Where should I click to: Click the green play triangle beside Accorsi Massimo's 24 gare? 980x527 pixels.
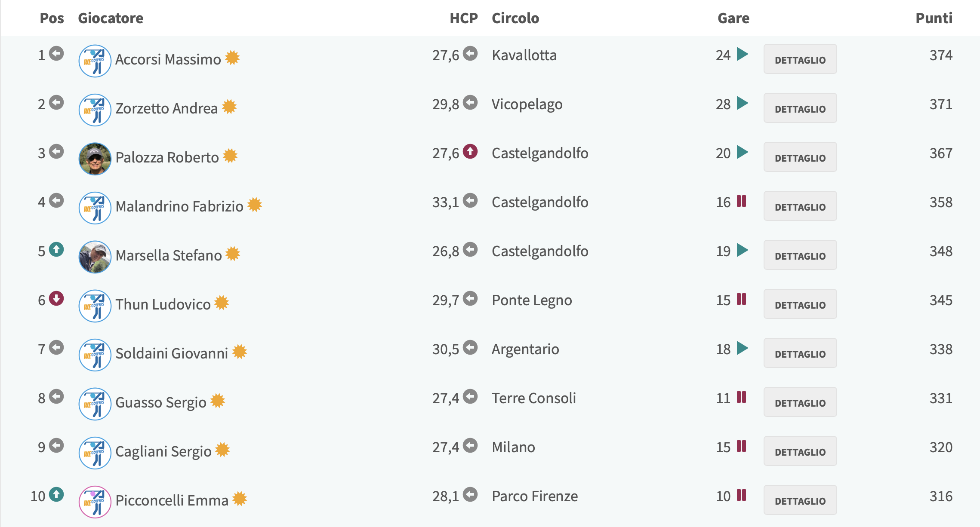tap(742, 54)
